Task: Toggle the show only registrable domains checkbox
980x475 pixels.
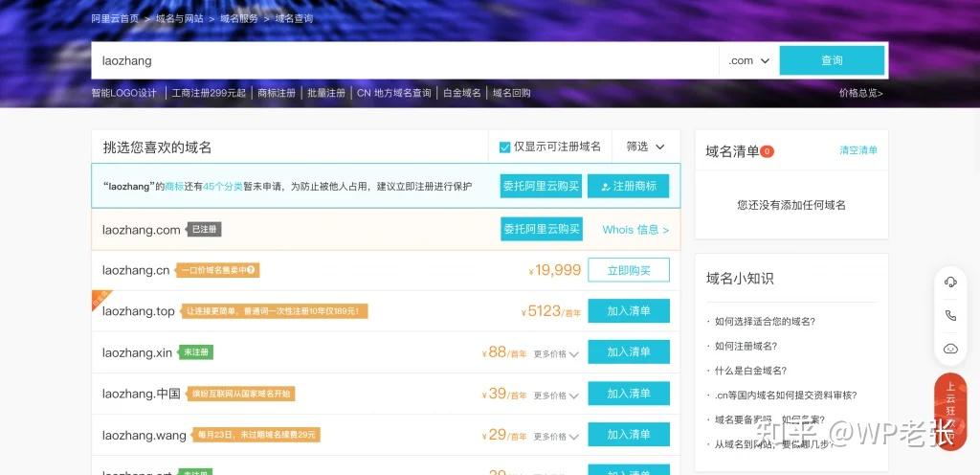Action: [505, 147]
